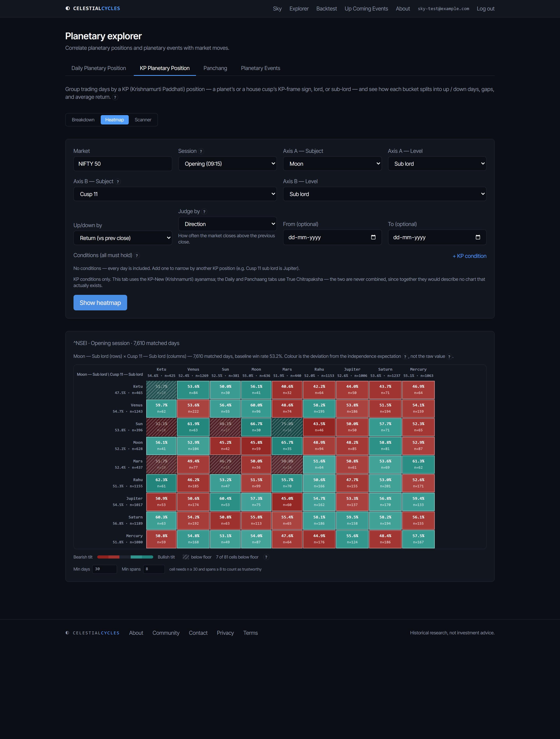This screenshot has height=739, width=560.
Task: Open the Judge by dropdown showing Direction
Action: pyautogui.click(x=227, y=224)
